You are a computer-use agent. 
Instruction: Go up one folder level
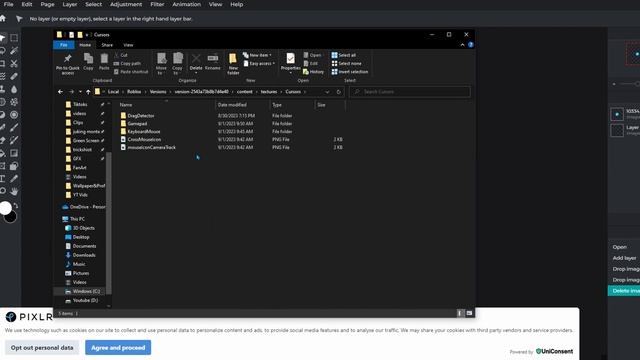click(88, 92)
